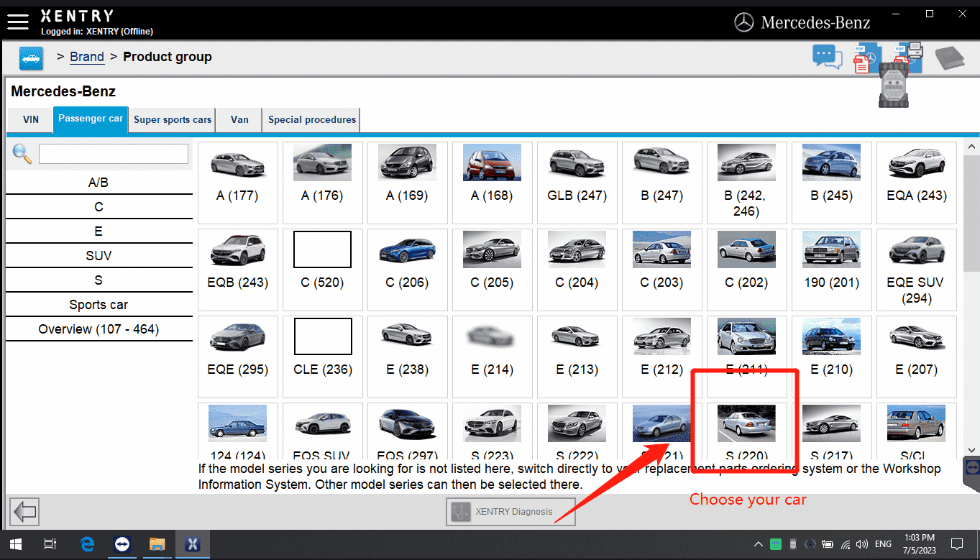Select the B (245) model tile

pos(831,183)
